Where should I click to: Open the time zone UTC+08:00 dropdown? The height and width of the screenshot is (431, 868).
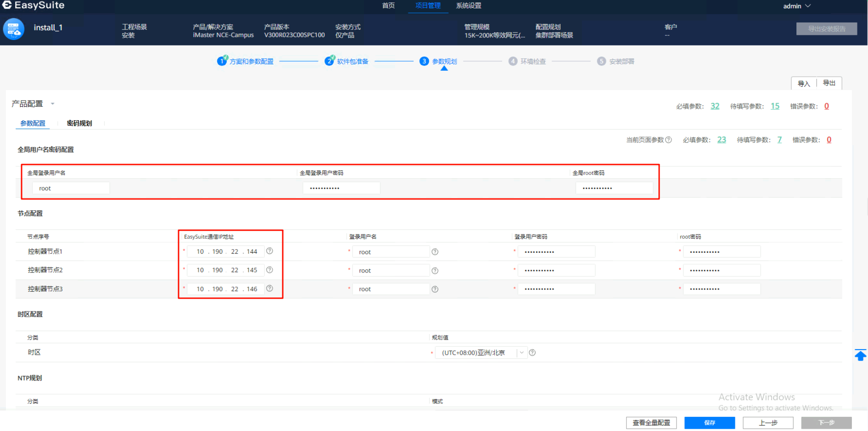pos(480,353)
